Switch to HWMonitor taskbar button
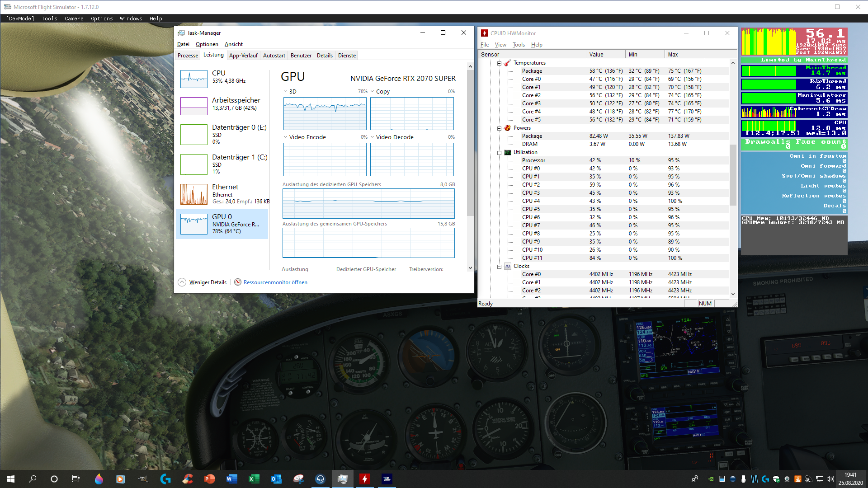This screenshot has width=868, height=488. [x=364, y=479]
